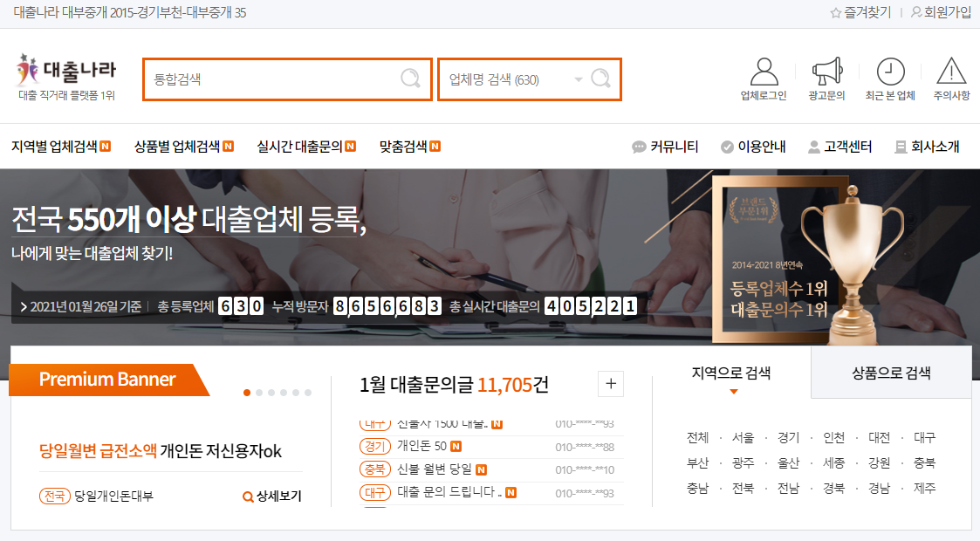Click the 고객센터 person icon
This screenshot has width=980, height=541.
coord(813,147)
